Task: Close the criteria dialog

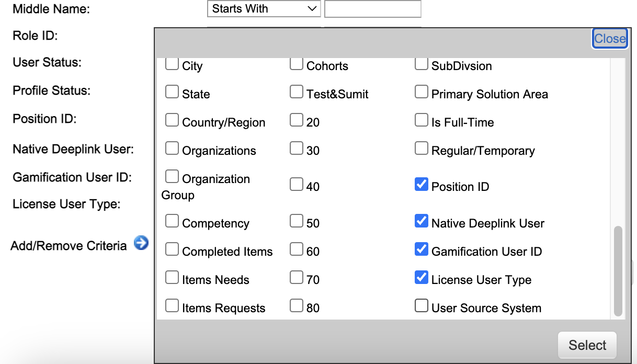Action: click(610, 39)
